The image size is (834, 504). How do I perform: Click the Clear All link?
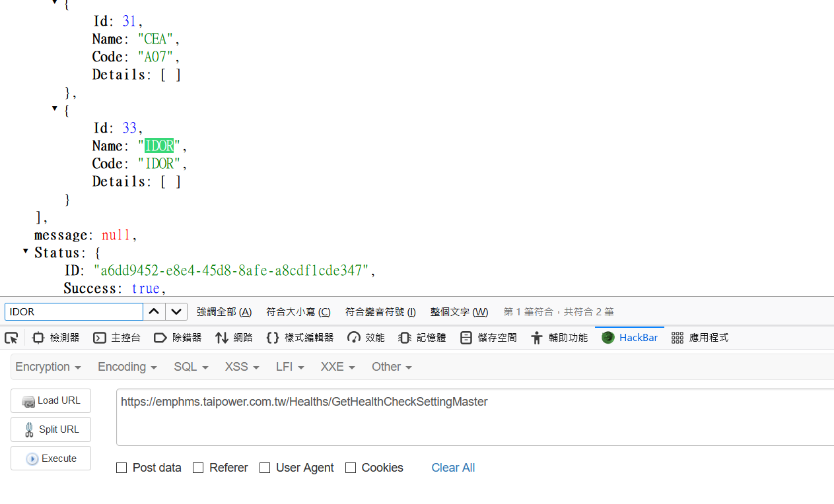coord(453,468)
